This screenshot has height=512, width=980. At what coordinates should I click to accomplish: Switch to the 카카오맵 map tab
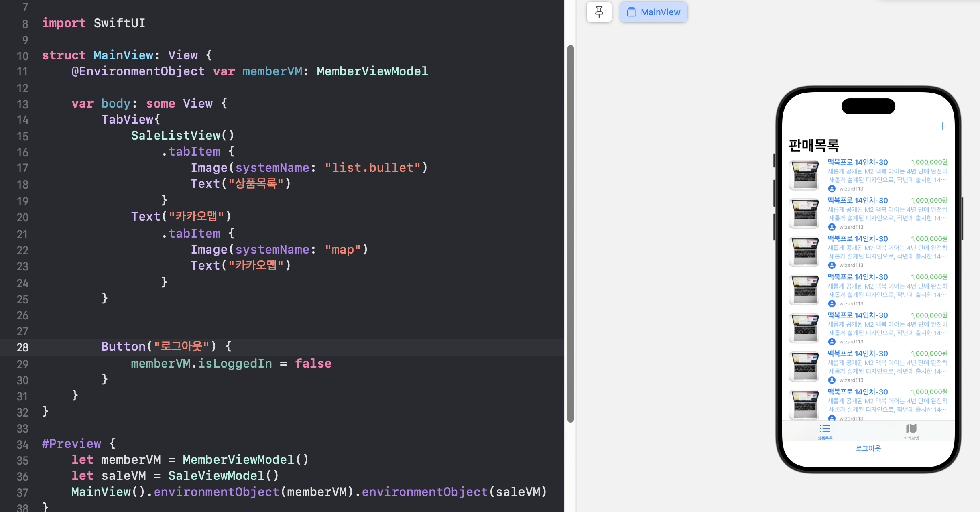pyautogui.click(x=911, y=432)
